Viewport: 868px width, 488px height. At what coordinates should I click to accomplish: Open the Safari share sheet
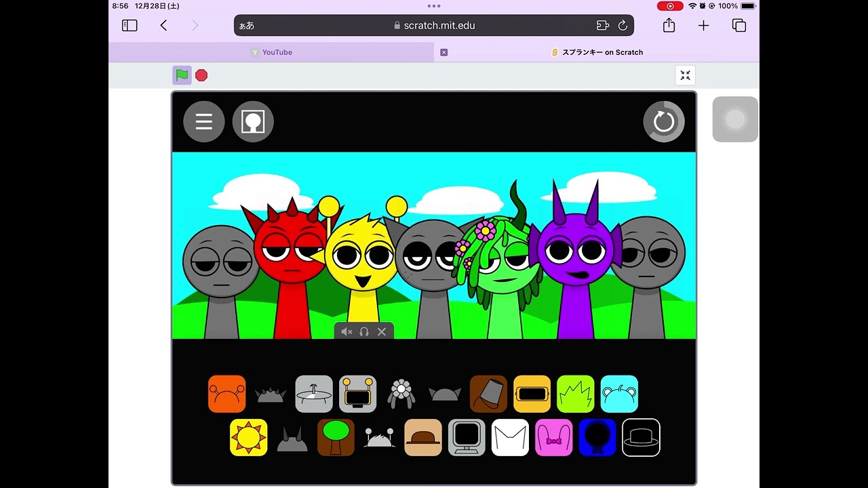(669, 25)
